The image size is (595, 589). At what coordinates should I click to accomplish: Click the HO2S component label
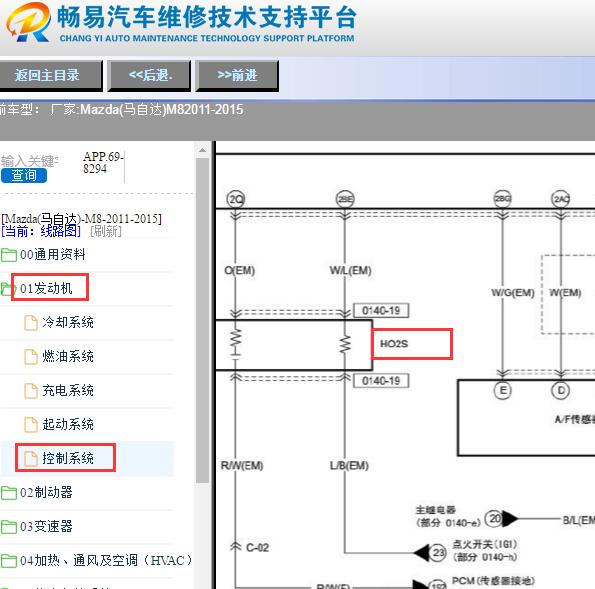[x=394, y=344]
